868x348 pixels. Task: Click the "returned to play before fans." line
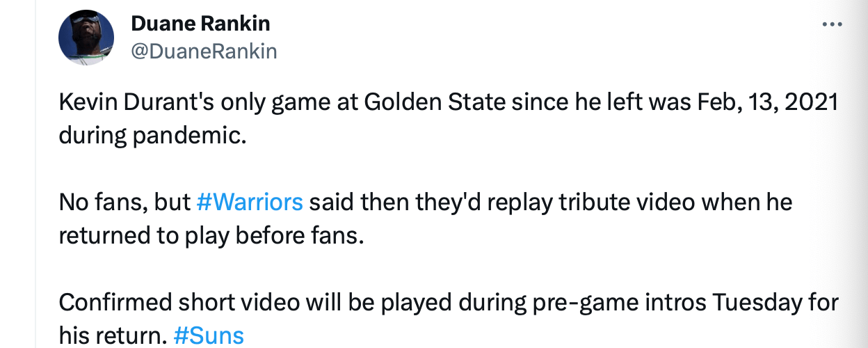211,235
